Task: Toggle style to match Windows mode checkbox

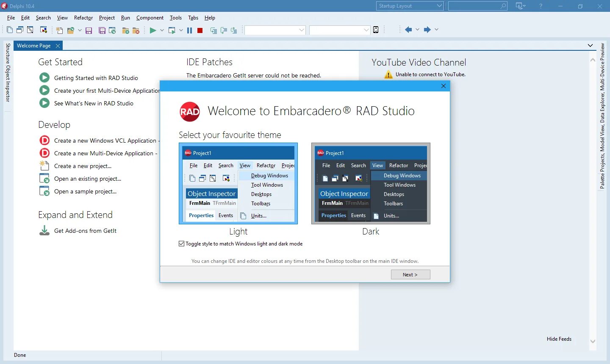Action: coord(182,244)
